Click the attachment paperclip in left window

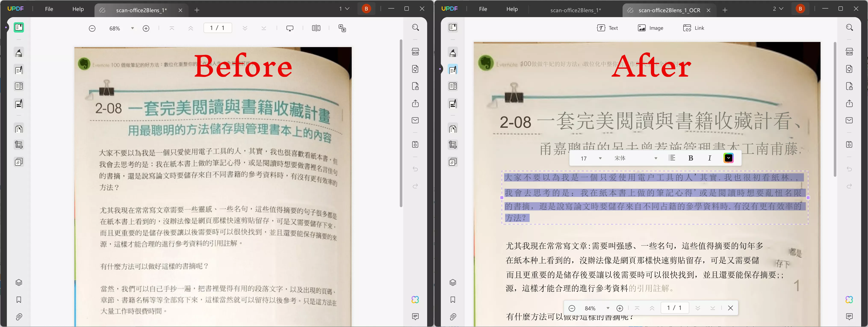[19, 317]
